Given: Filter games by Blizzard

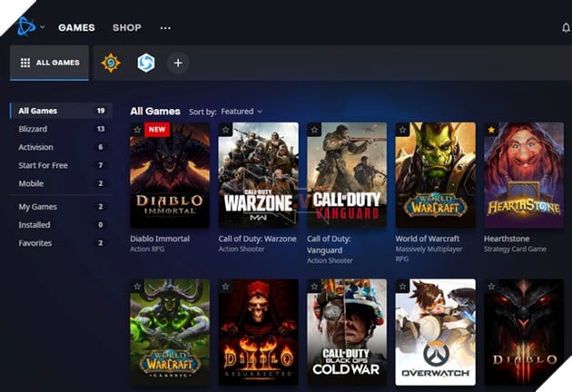Looking at the screenshot, I should (x=62, y=129).
